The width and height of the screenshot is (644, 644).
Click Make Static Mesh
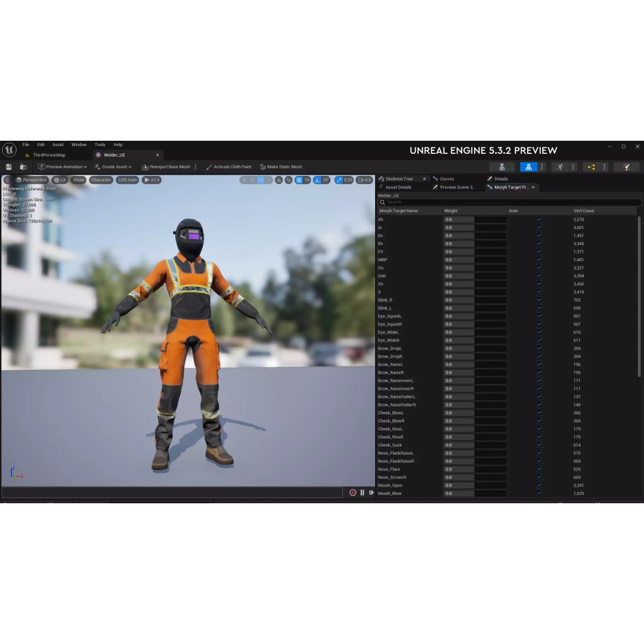[x=281, y=167]
